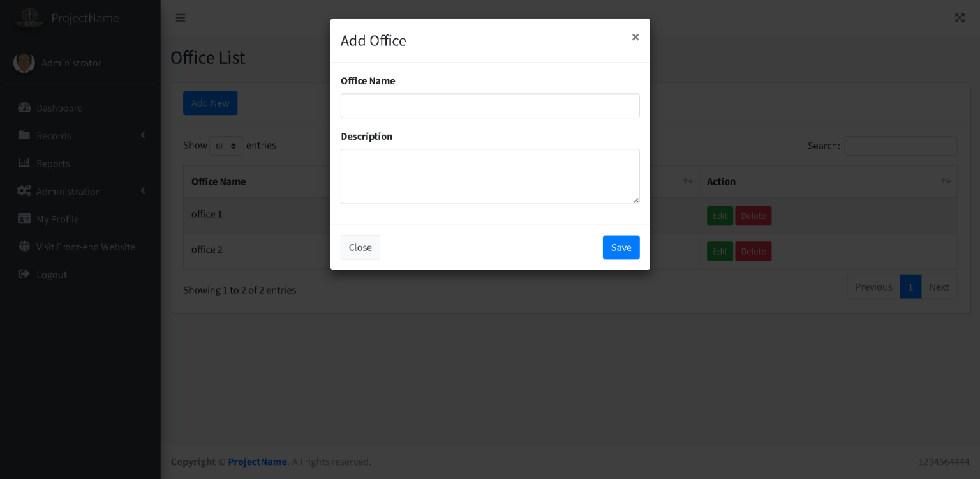
Task: Click the My Profile id-card icon
Action: pyautogui.click(x=24, y=218)
